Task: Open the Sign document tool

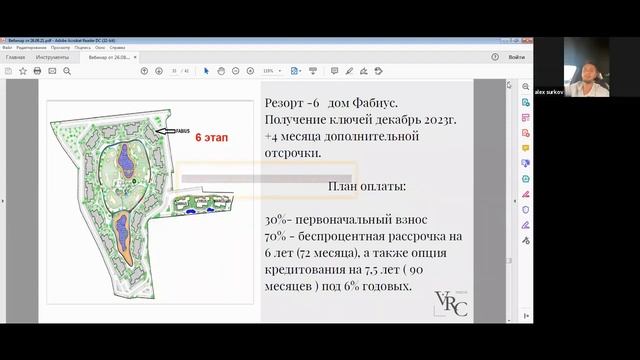Action: coord(364,71)
